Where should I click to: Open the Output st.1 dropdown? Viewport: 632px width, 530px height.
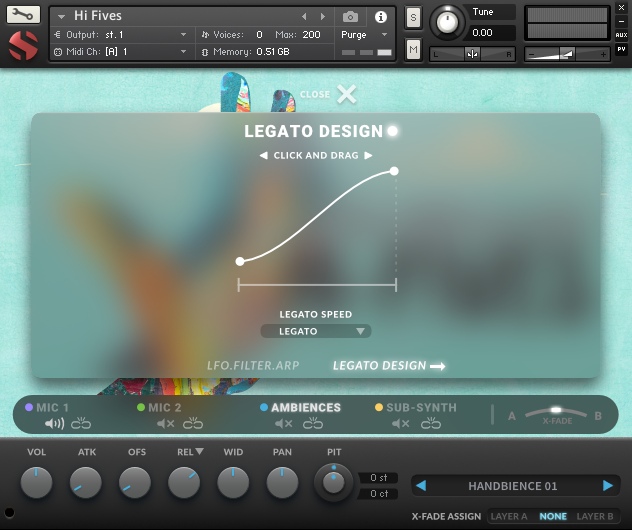pos(183,35)
